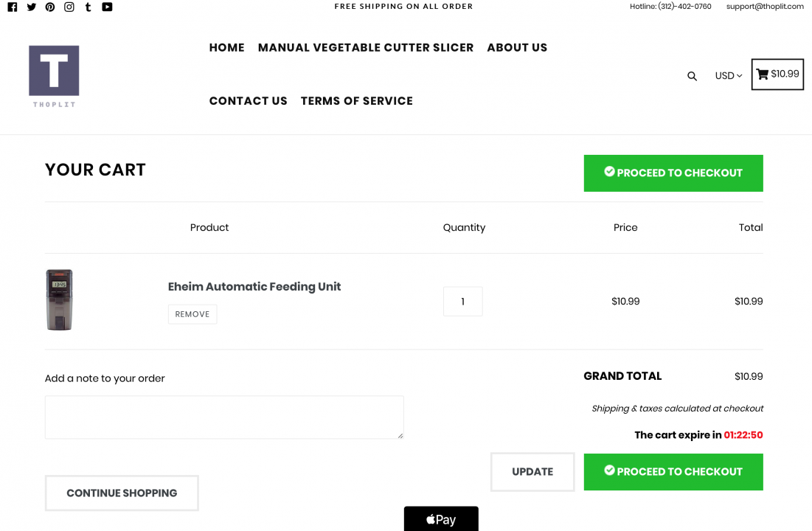Open the YouTube social icon
This screenshot has height=531, width=812.
pyautogui.click(x=107, y=7)
